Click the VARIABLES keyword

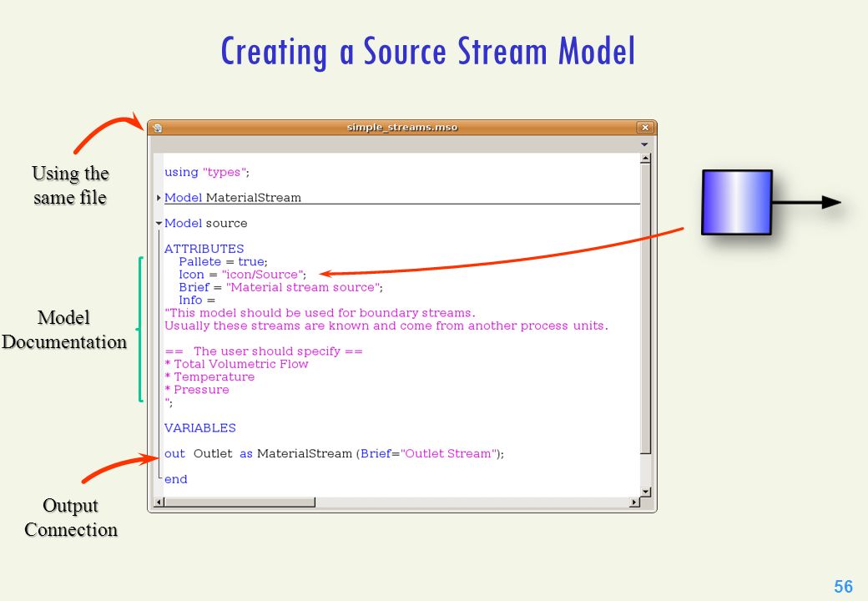199,427
